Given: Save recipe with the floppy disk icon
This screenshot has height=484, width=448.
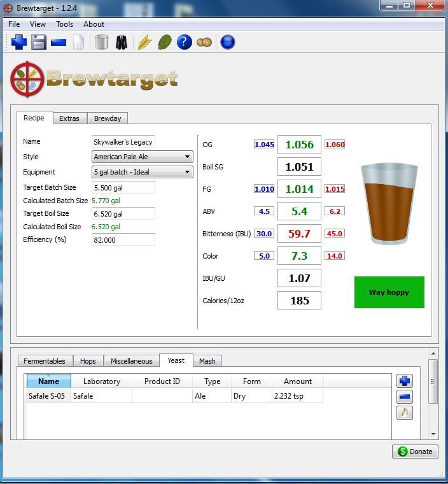Looking at the screenshot, I should (39, 42).
